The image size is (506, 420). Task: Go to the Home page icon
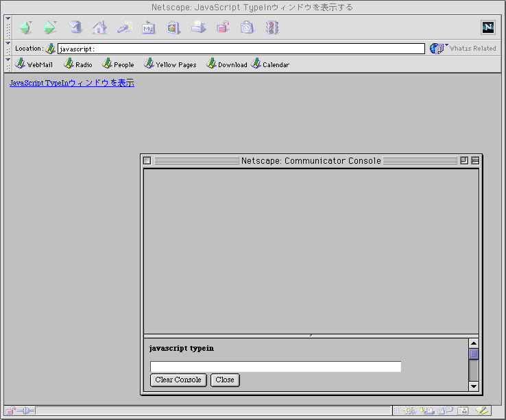tap(99, 27)
